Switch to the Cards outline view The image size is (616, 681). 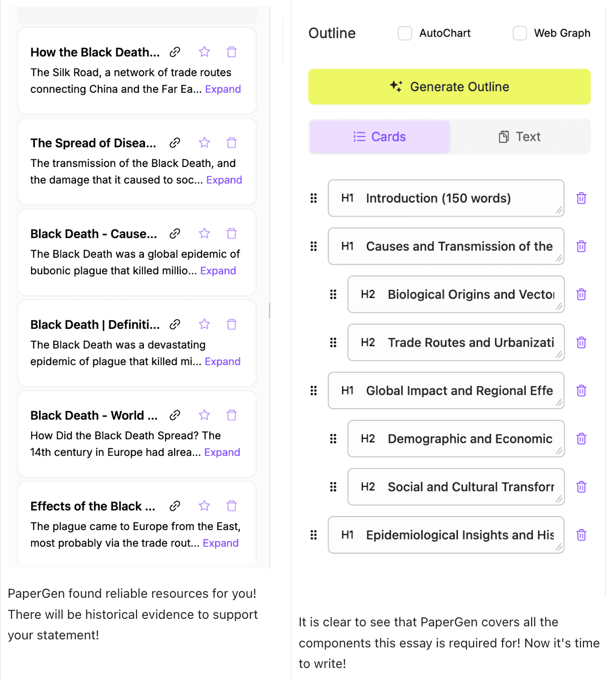[x=380, y=137]
